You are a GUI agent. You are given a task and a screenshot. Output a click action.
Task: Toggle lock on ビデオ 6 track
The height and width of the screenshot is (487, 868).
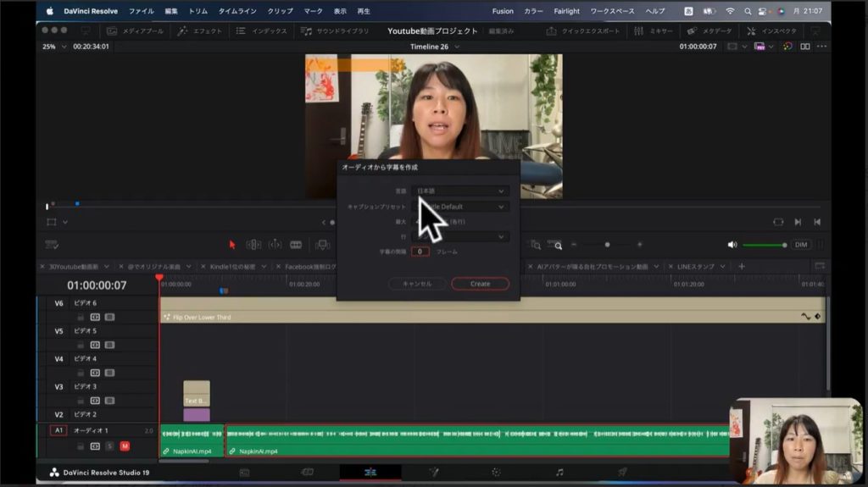click(x=81, y=318)
